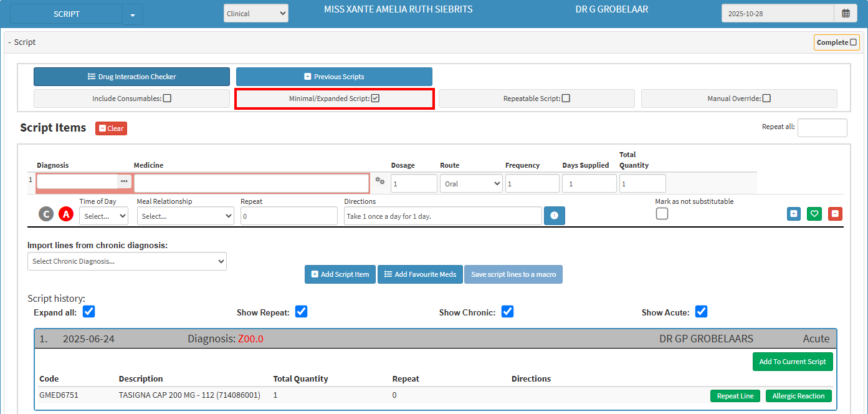Click the Medicine input field

[252, 183]
